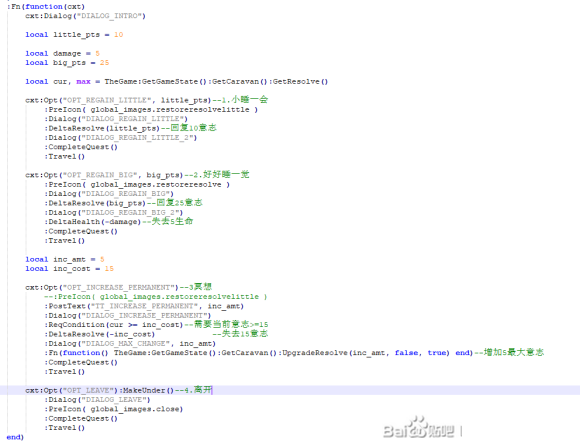Click the number 10 after little_pts

[118, 35]
